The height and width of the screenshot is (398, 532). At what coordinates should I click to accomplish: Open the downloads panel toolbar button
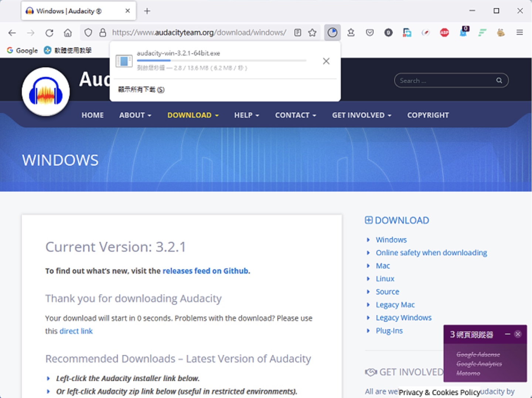point(332,33)
